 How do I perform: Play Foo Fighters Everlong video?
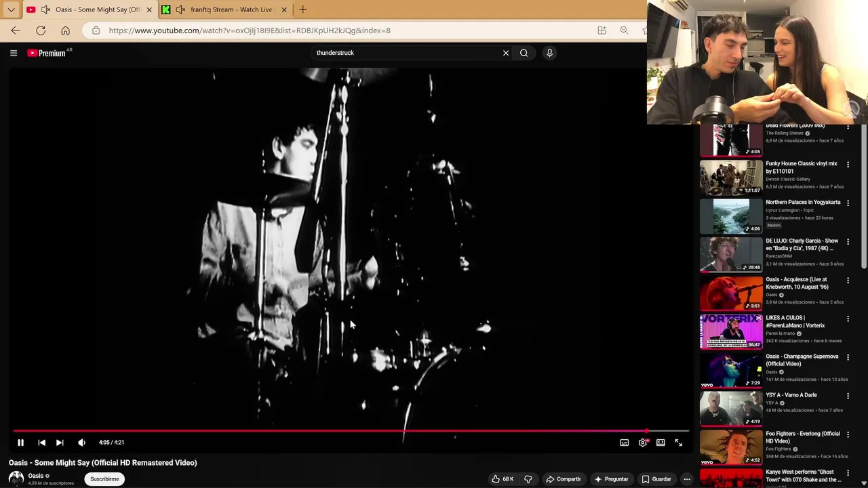[731, 447]
